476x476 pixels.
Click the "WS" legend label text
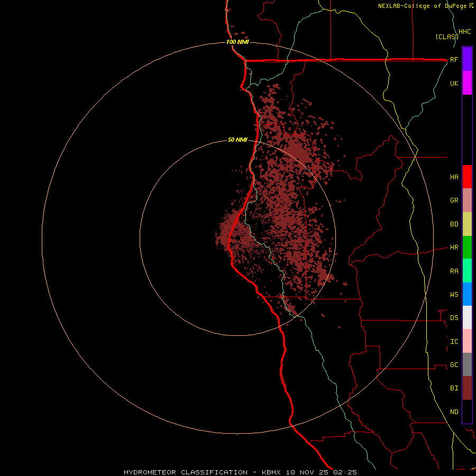(x=454, y=295)
